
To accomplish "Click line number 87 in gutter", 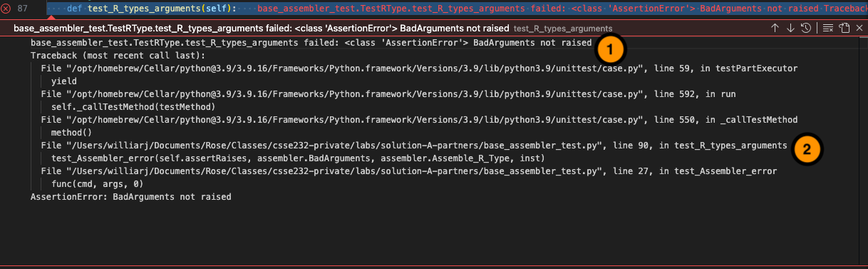I will (x=23, y=9).
